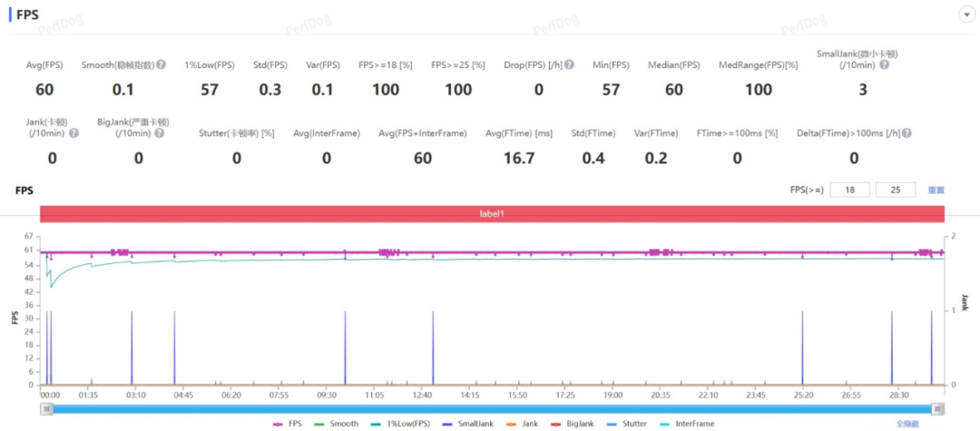Click the blue reset link beside thresholds
980x431 pixels.
[x=936, y=190]
